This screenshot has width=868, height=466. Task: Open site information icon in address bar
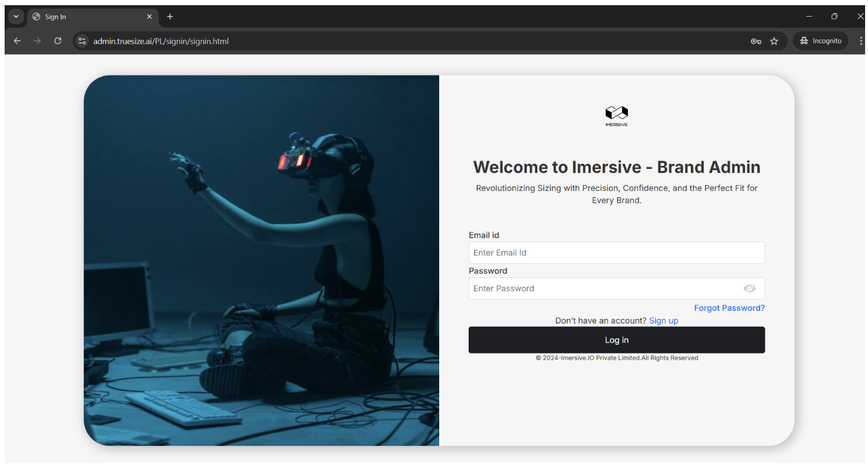click(83, 41)
